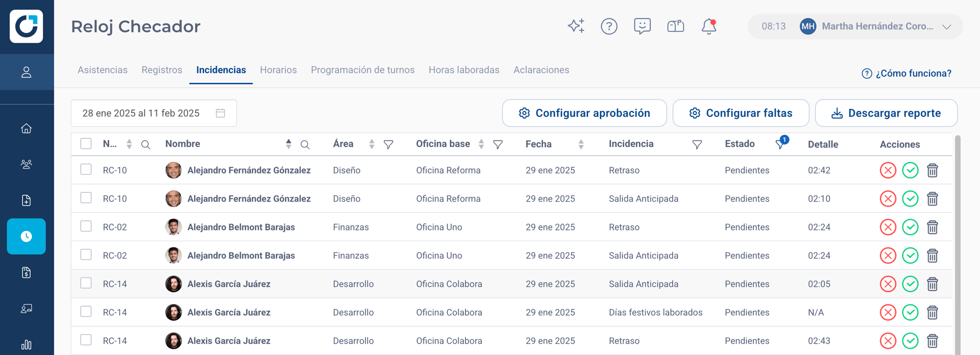Sort by Oficina base column arrows
980x355 pixels.
click(x=481, y=144)
